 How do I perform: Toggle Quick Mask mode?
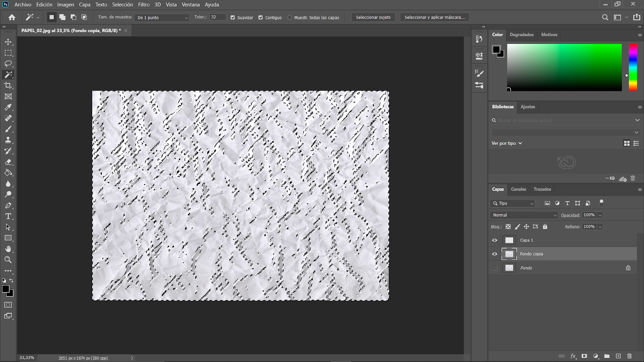pos(8,305)
